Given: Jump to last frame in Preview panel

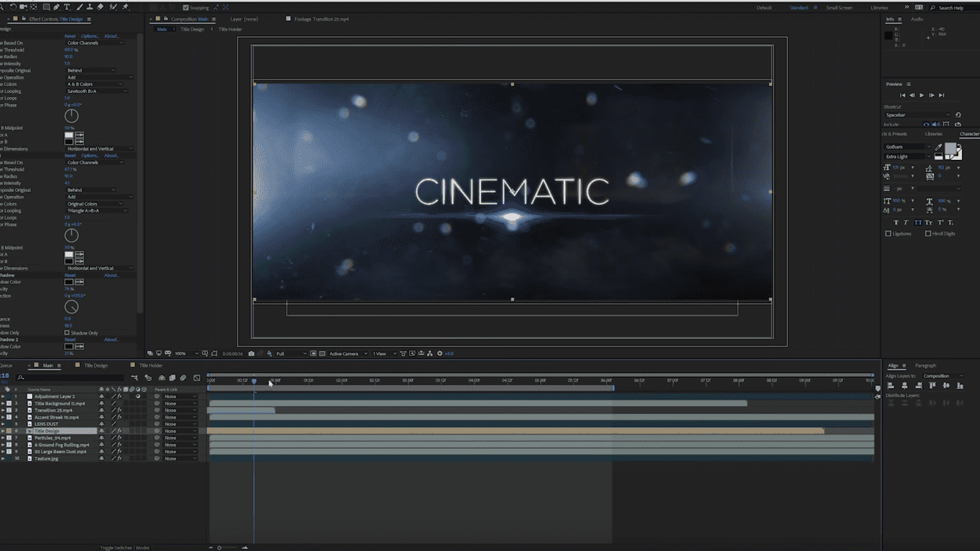Looking at the screenshot, I should (x=941, y=95).
